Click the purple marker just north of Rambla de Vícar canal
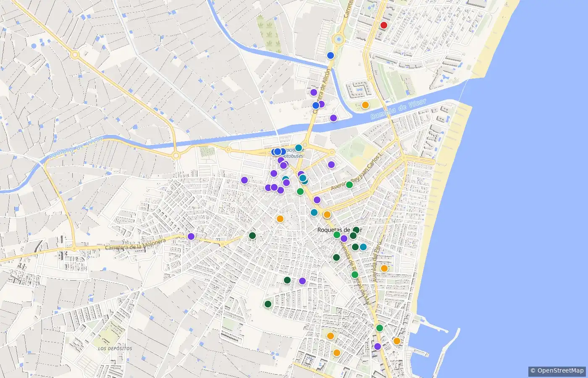 point(333,118)
